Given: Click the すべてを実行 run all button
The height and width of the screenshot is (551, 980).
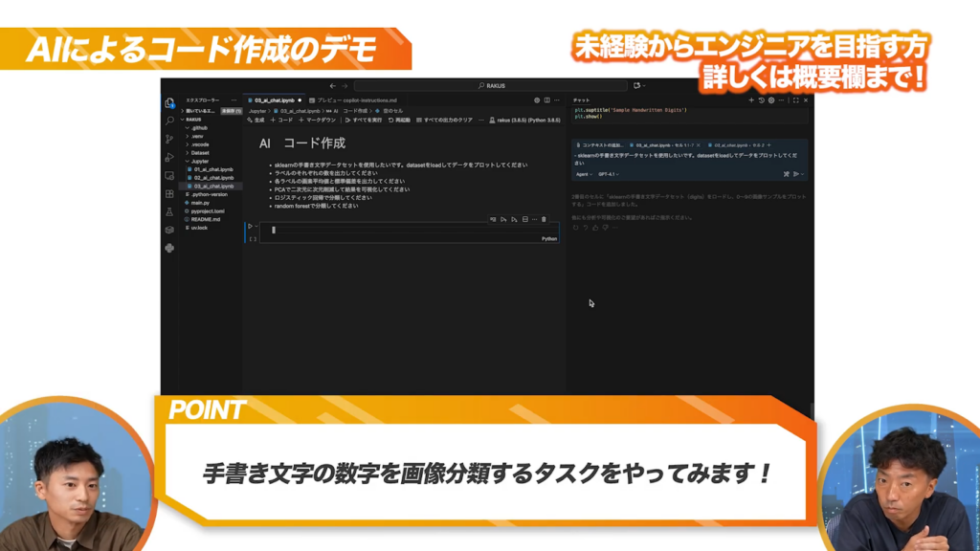Looking at the screenshot, I should (364, 121).
